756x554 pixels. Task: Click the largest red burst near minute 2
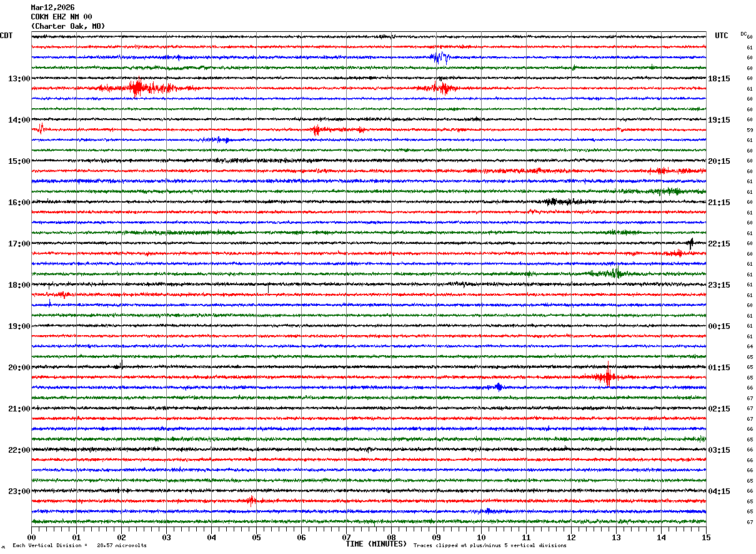coord(137,88)
